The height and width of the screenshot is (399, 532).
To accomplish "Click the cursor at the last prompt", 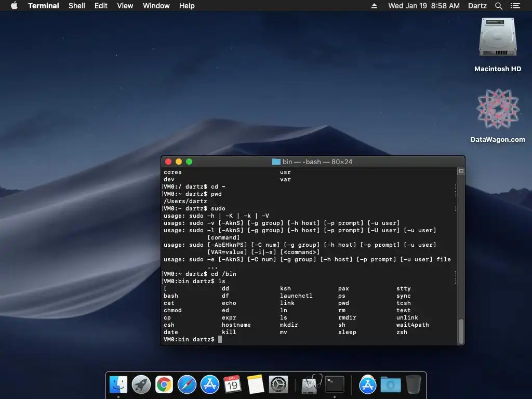I will (220, 339).
